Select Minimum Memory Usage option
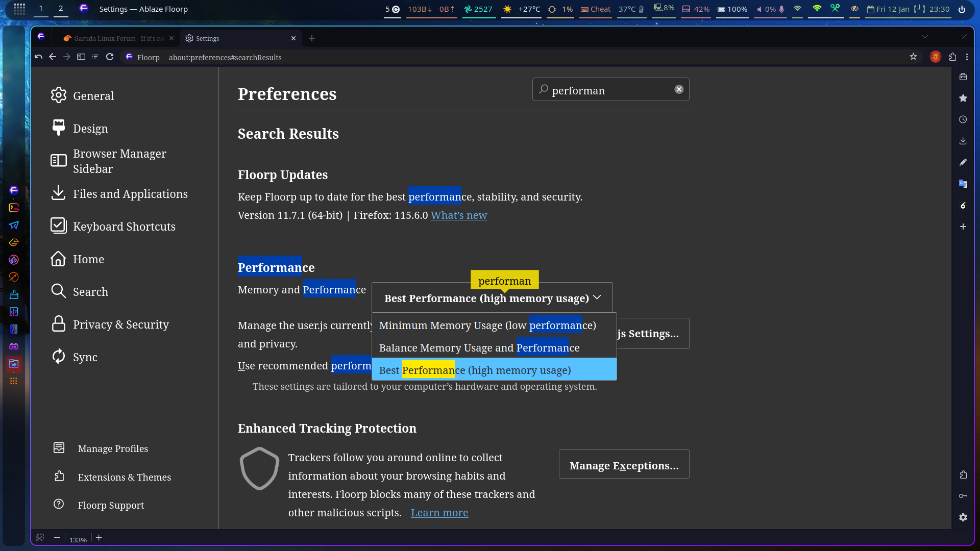980x551 pixels. tap(494, 325)
